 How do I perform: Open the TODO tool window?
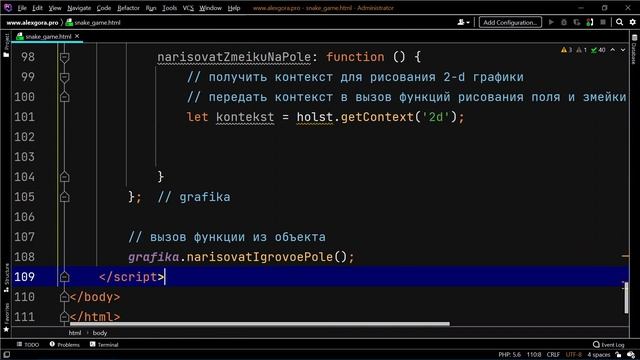click(x=28, y=345)
